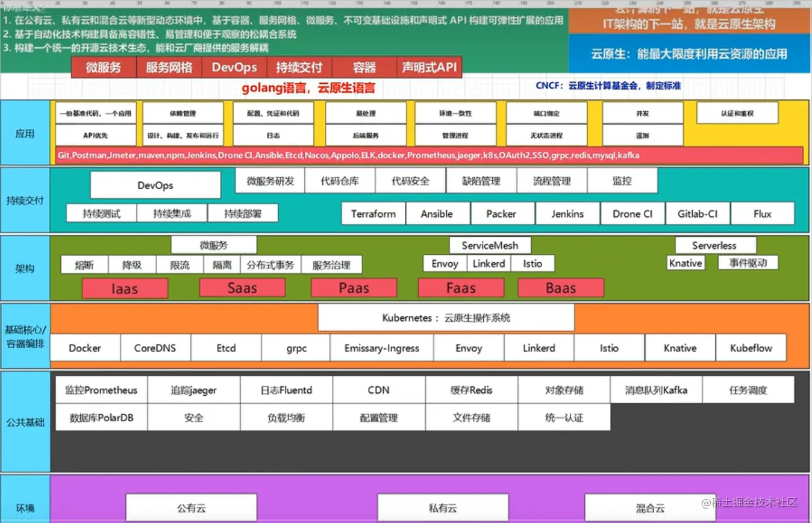
Task: Click the 限流 box
Action: [x=180, y=265]
